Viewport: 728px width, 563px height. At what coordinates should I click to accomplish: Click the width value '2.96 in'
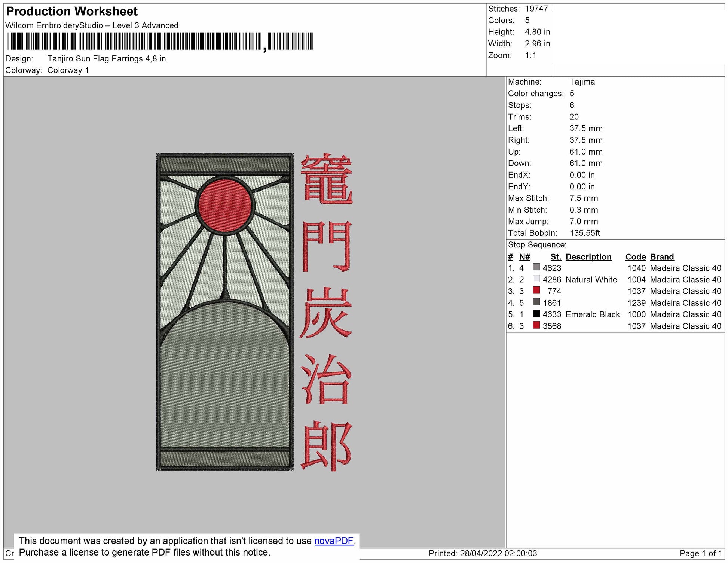pos(537,43)
